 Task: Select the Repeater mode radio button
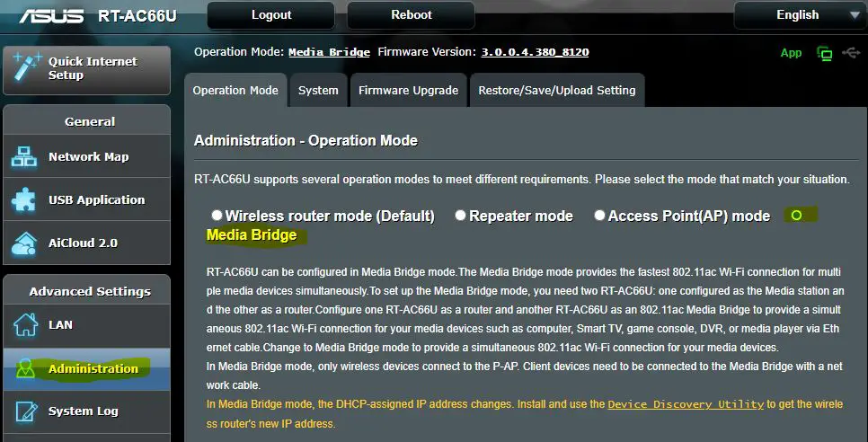tap(461, 215)
